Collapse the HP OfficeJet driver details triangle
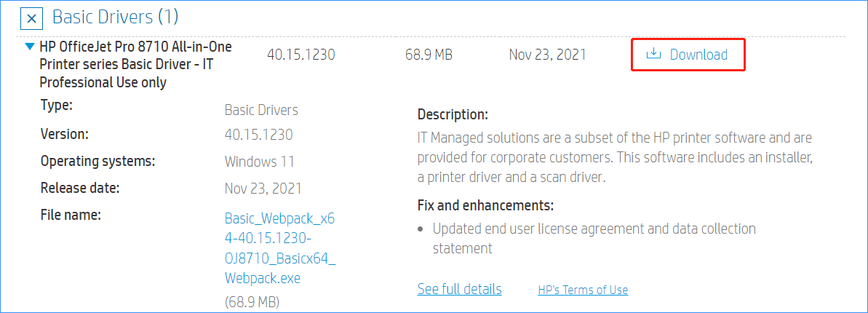This screenshot has height=313, width=868. [29, 47]
